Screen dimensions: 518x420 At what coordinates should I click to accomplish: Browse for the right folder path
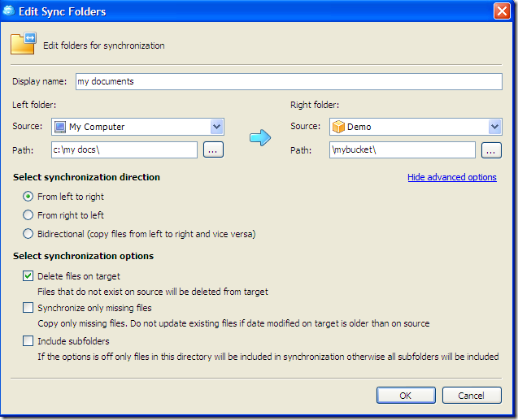491,150
